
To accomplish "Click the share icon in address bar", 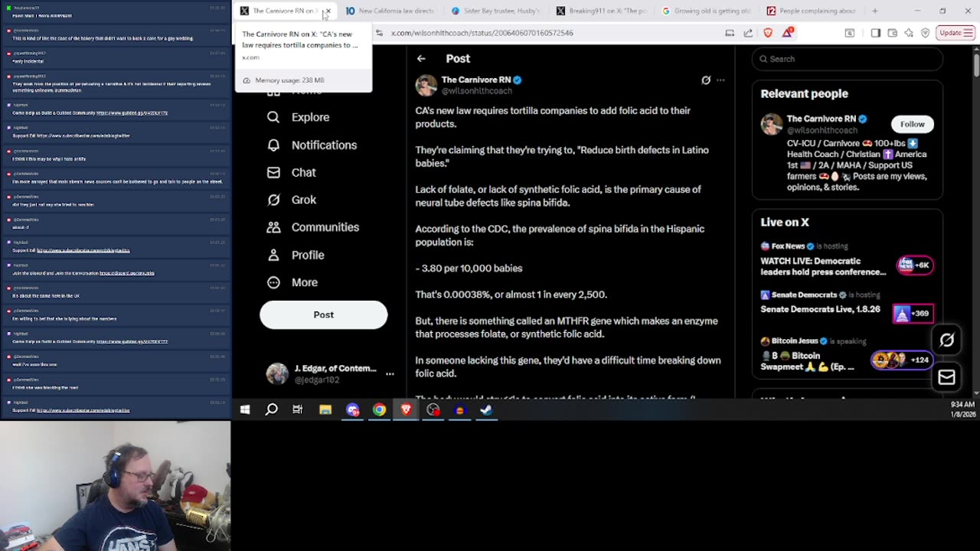I will (x=748, y=33).
